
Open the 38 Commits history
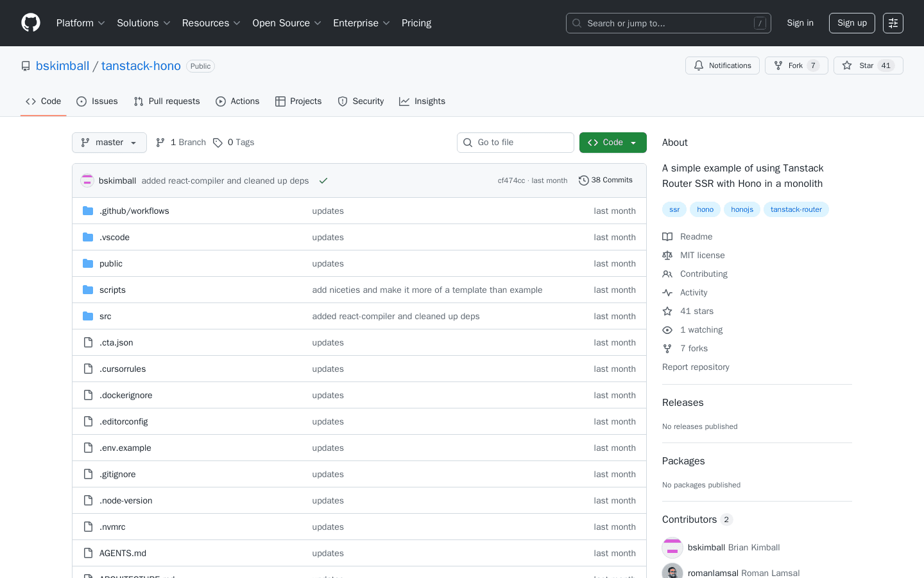click(606, 180)
